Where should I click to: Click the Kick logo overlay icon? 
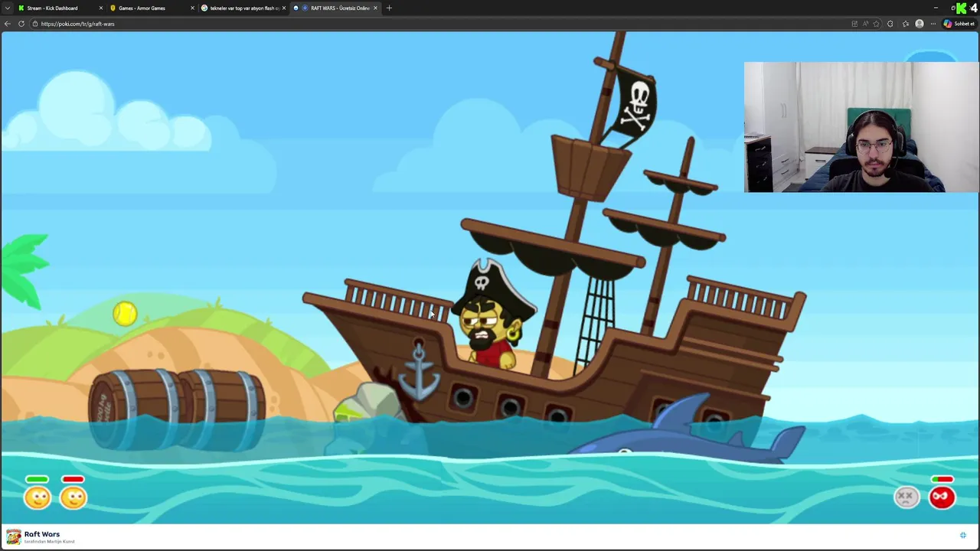point(962,8)
